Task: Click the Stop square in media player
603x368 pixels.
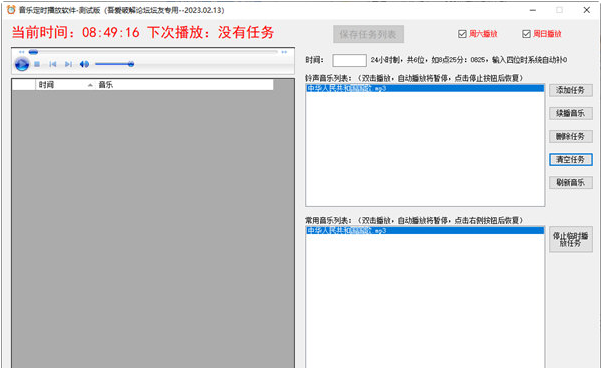Action: tap(37, 64)
